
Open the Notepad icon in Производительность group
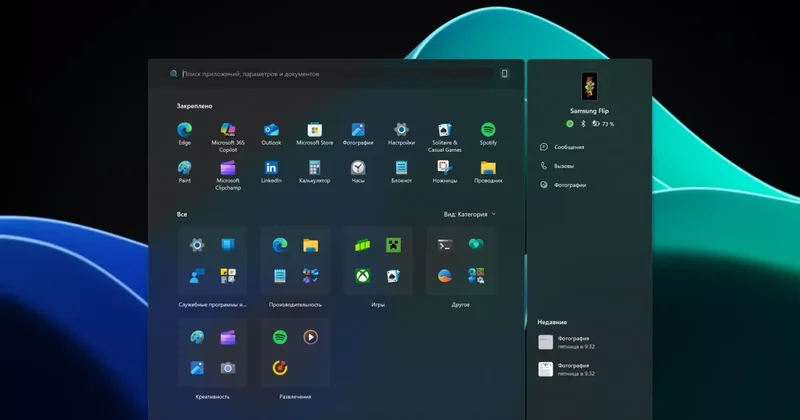point(280,276)
